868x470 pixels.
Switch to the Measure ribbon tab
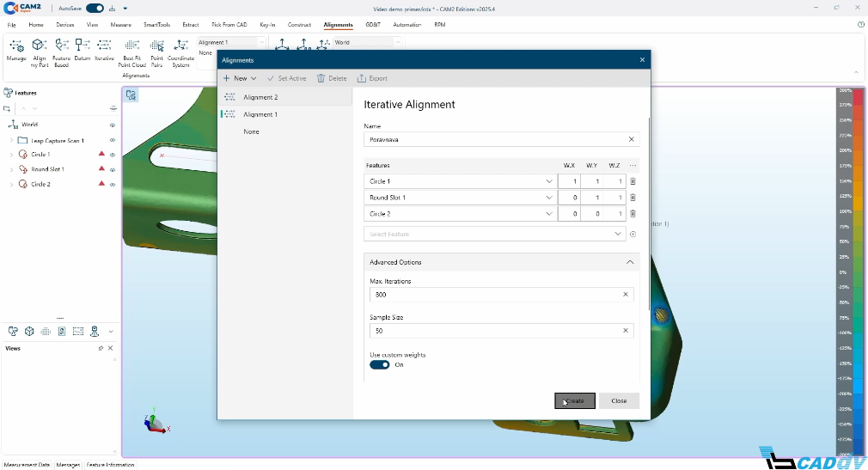coord(120,25)
